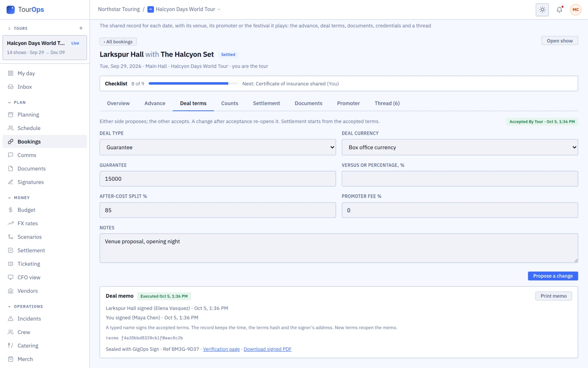Click the Ticketing ticket icon

click(11, 264)
